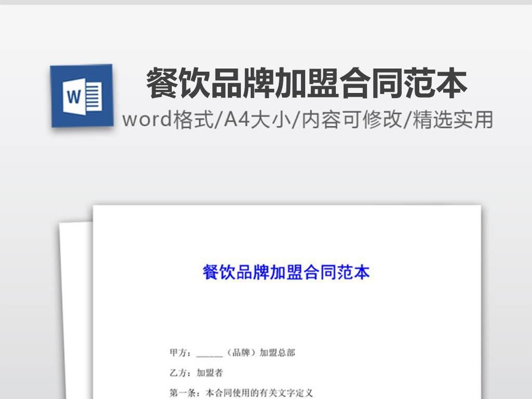Screen dimensions: 532x399
Task: Click the blank underline field after 甲方
Action: (x=209, y=354)
